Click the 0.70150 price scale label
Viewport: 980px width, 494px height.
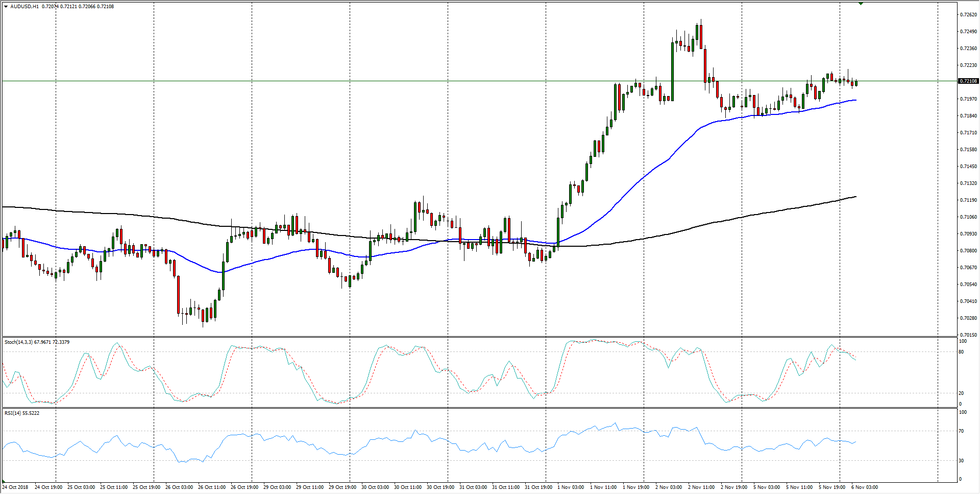coord(968,335)
